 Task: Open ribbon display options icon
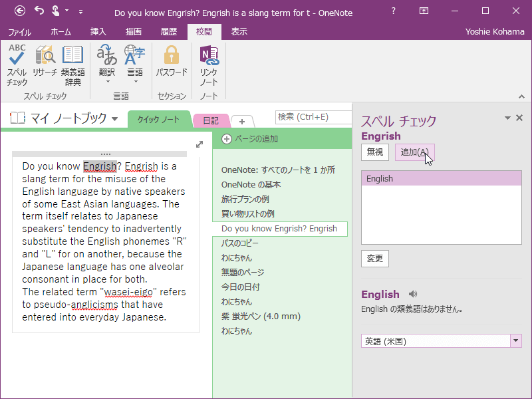[424, 11]
